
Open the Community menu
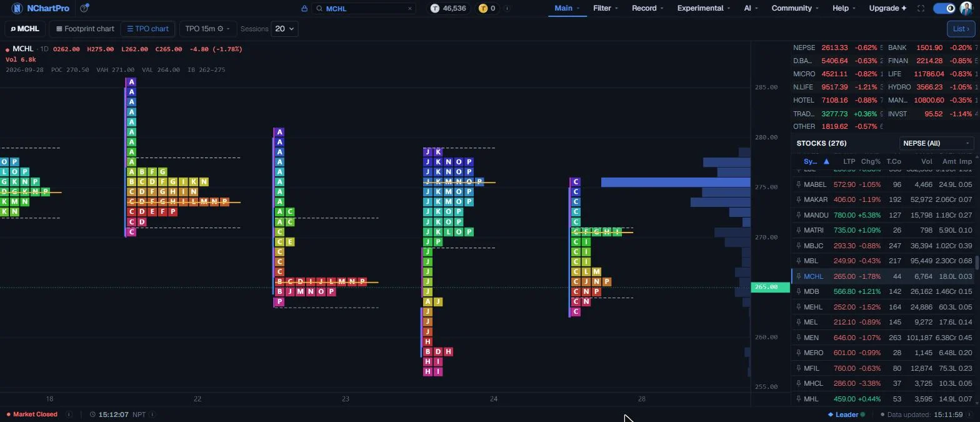(795, 8)
